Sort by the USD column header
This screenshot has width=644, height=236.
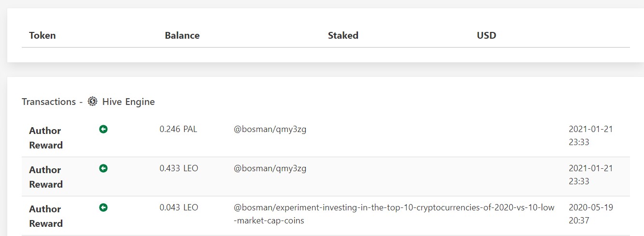click(x=487, y=35)
